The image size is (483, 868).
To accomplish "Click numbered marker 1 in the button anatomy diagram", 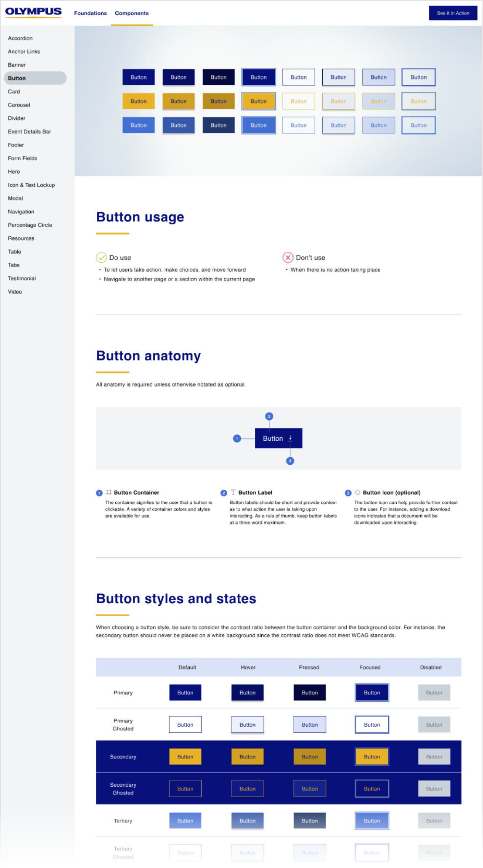I will (x=237, y=438).
